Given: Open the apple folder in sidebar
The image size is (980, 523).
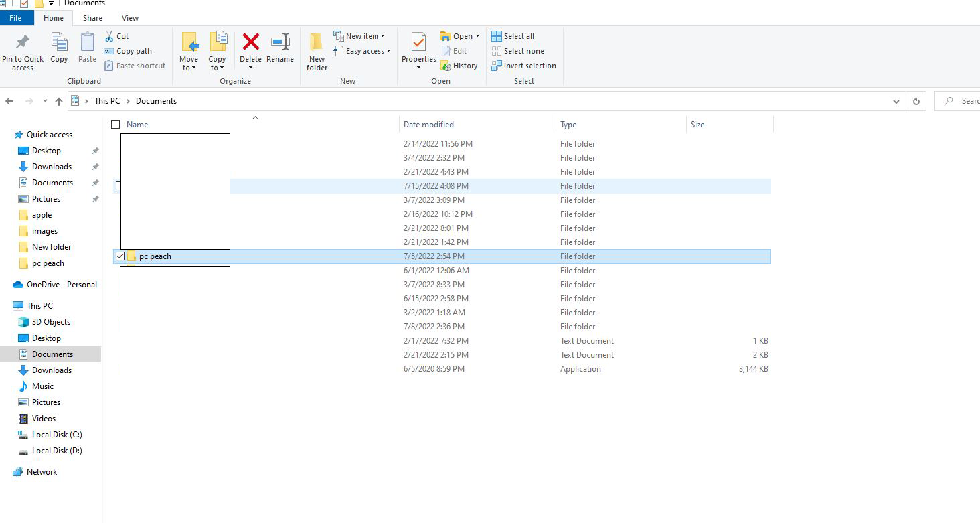Looking at the screenshot, I should coord(42,215).
